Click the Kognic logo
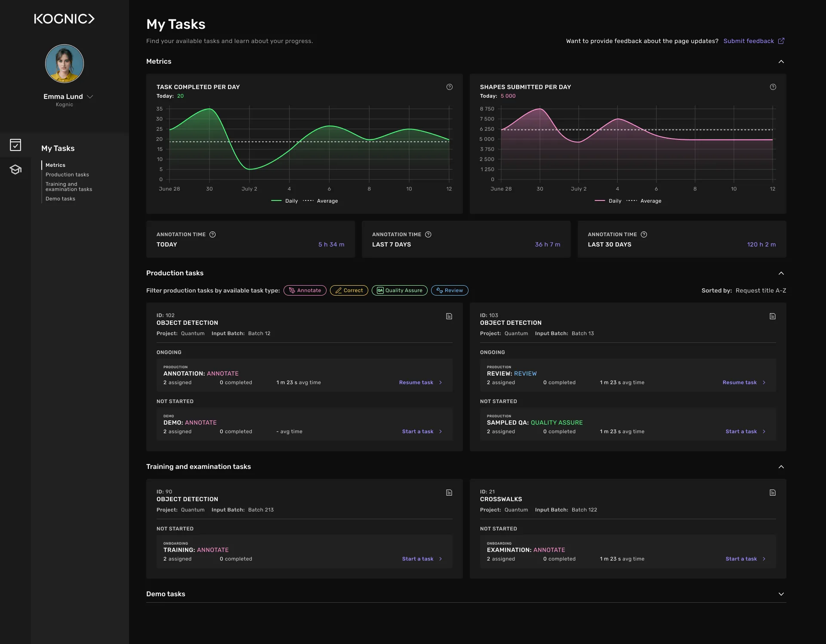Screen dimensions: 826x644 pyautogui.click(x=65, y=19)
